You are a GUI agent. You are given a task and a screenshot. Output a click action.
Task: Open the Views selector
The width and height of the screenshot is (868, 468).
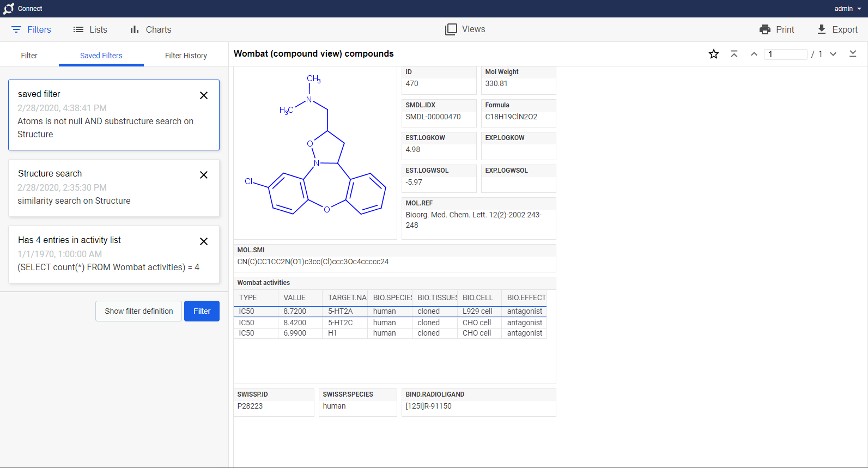point(465,29)
